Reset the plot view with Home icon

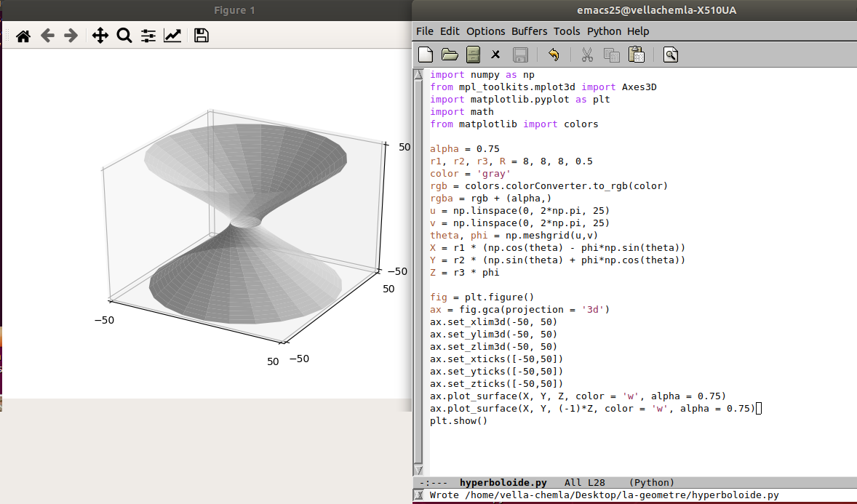[x=23, y=36]
